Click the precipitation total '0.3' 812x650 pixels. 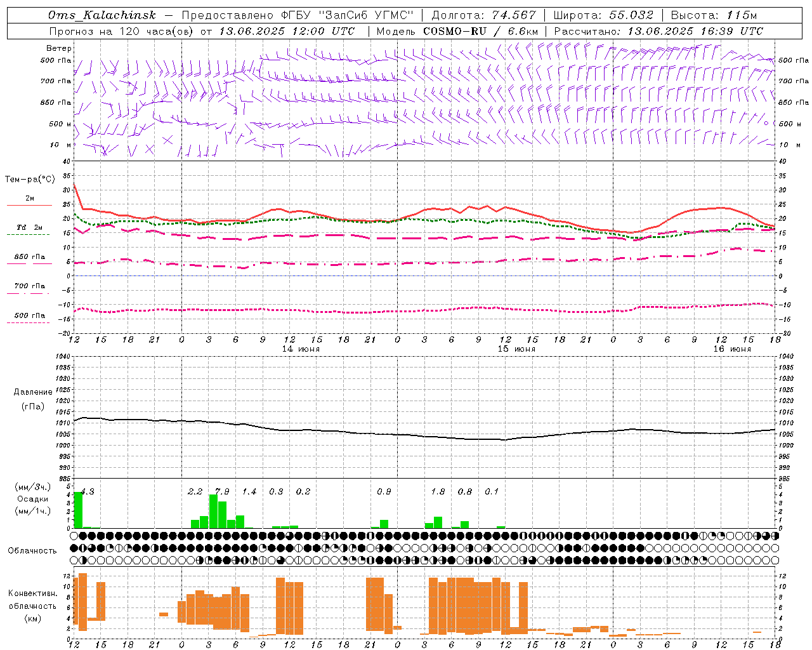[276, 491]
